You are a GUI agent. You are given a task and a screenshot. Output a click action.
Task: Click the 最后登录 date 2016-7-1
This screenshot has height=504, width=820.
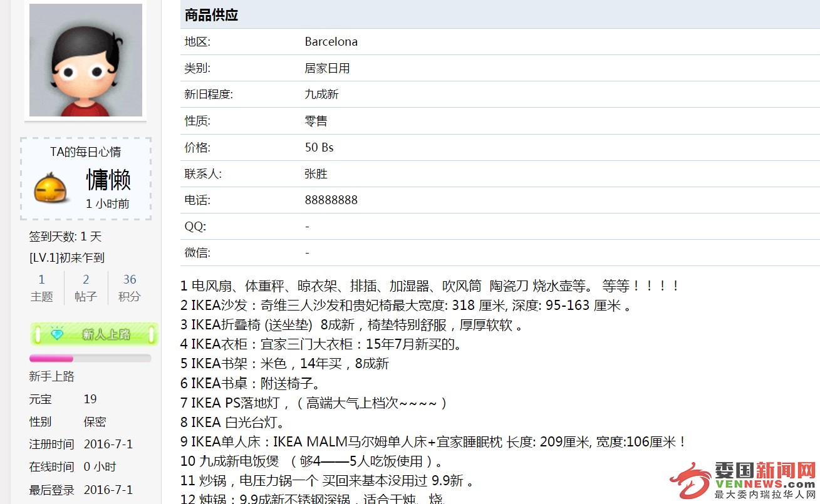[108, 490]
